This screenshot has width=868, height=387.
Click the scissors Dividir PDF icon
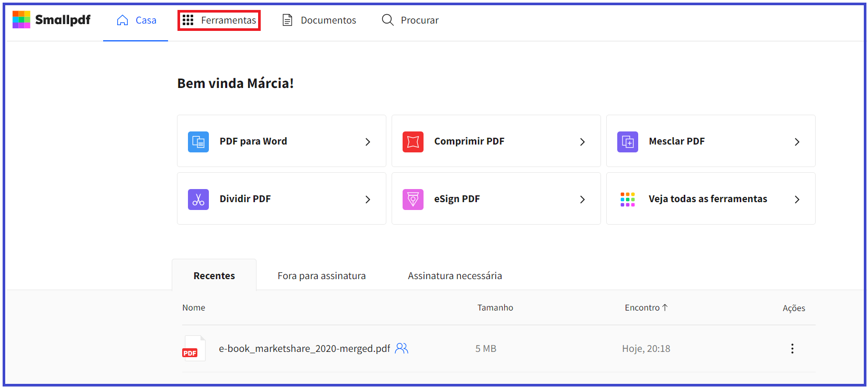click(x=198, y=199)
